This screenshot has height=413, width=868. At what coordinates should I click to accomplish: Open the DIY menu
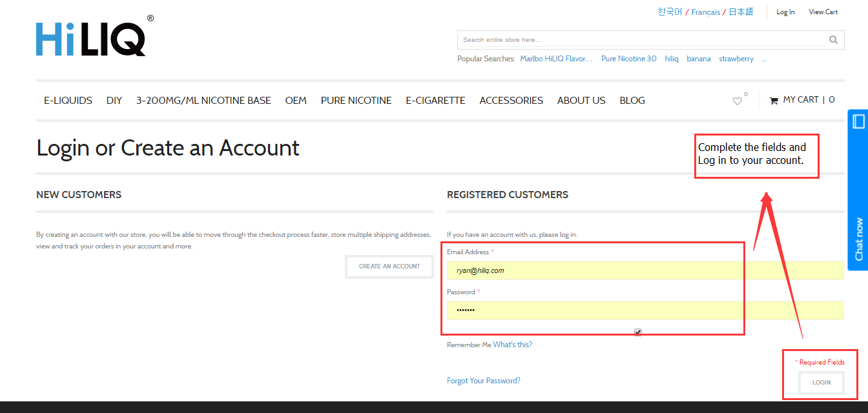(x=114, y=101)
